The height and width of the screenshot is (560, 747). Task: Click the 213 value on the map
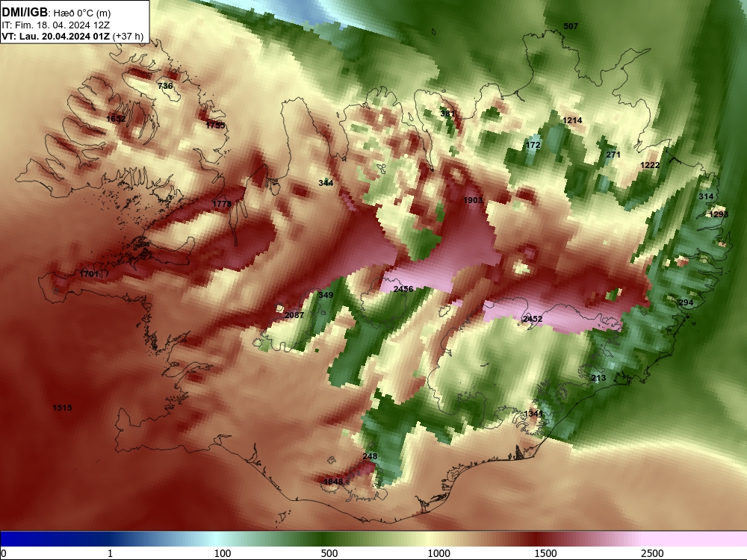(x=598, y=378)
